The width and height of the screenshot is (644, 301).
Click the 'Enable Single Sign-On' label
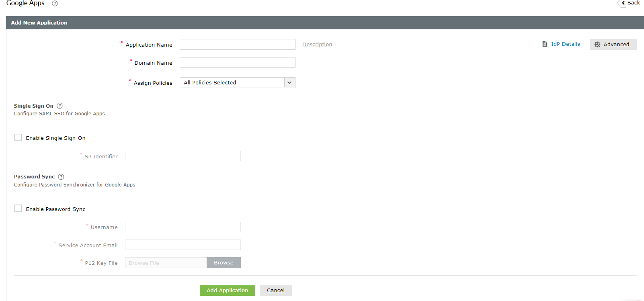click(x=56, y=138)
